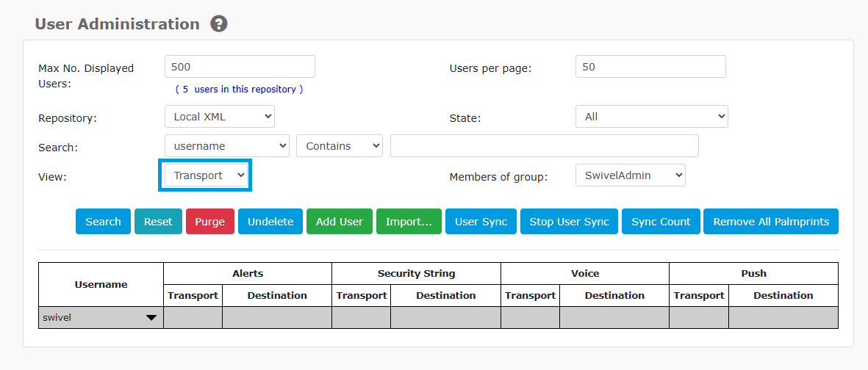This screenshot has height=370, width=868.
Task: Click the Destination header under Voice
Action: (614, 295)
